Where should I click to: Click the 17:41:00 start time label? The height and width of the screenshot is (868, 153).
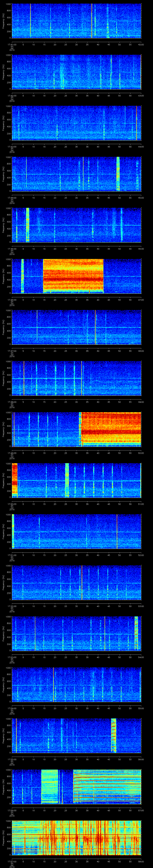tap(12, 44)
